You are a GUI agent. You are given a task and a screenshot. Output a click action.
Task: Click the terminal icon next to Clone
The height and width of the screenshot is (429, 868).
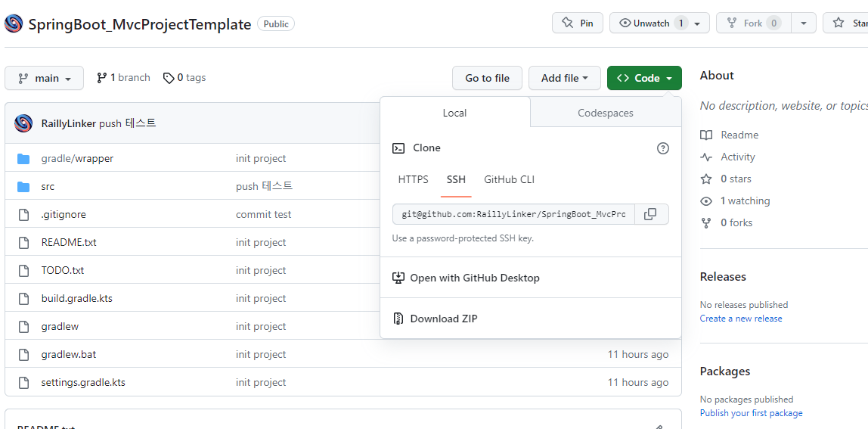coord(398,148)
